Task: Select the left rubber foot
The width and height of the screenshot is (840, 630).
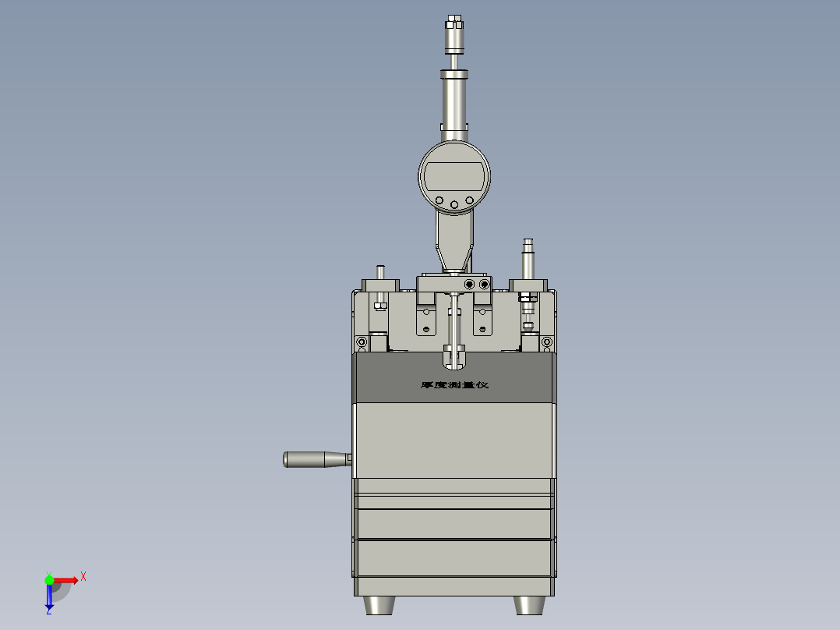Action: [x=379, y=605]
